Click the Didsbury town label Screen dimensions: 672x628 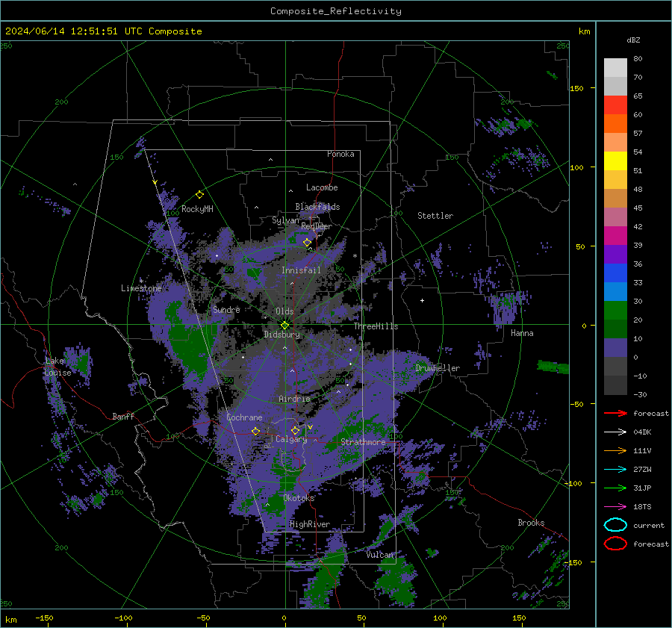point(281,335)
